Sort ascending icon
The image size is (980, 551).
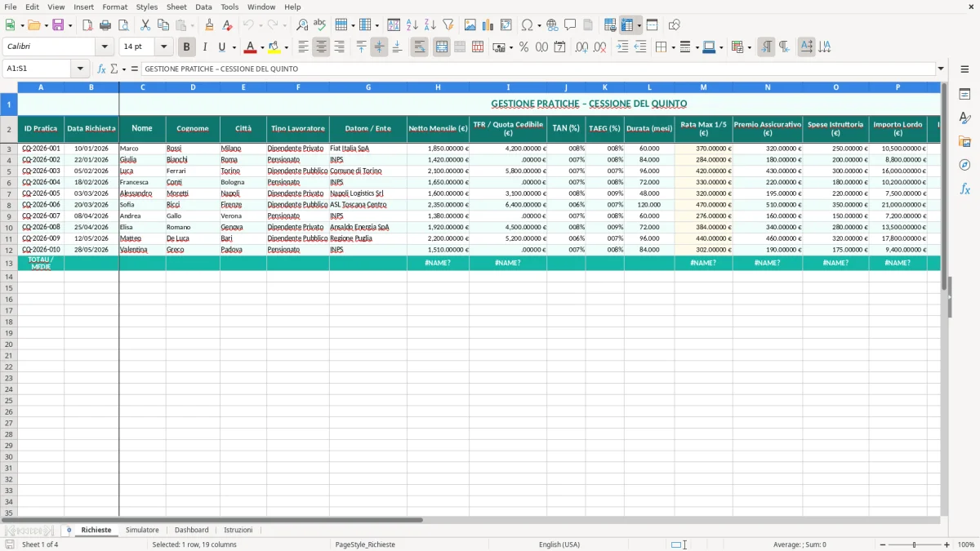(x=412, y=25)
